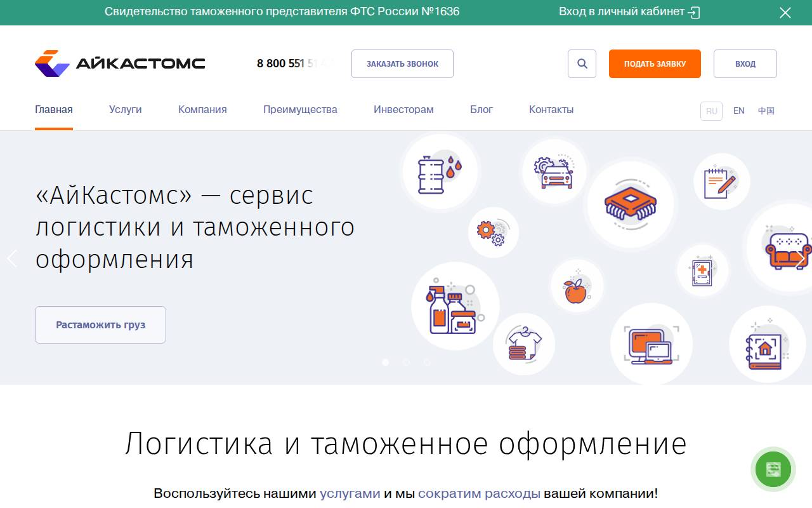Open the Преимущества menu item
812x508 pixels.
[x=300, y=109]
